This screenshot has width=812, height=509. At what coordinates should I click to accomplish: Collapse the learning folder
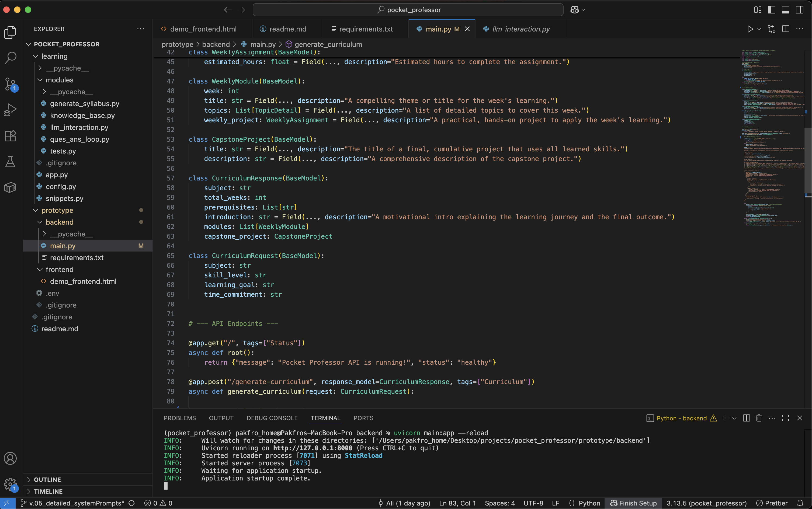35,56
